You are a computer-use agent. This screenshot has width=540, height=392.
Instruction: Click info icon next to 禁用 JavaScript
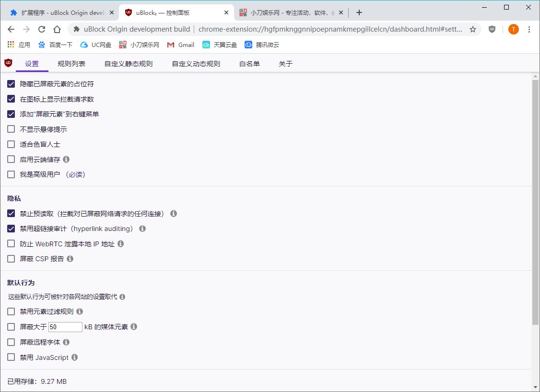click(x=74, y=357)
